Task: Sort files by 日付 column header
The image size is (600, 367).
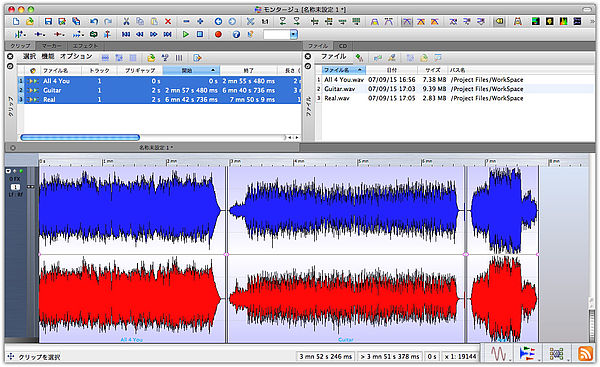Action: (x=391, y=70)
